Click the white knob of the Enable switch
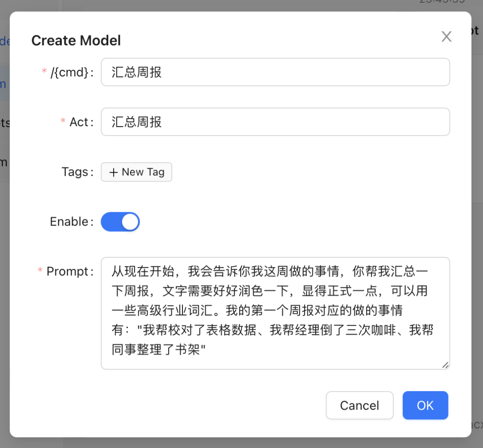This screenshot has height=448, width=483. point(130,222)
